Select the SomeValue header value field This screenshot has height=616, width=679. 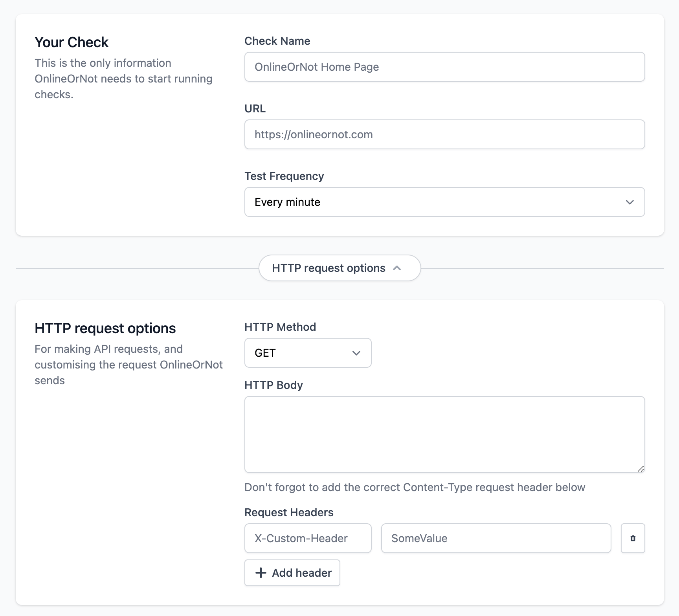point(495,538)
